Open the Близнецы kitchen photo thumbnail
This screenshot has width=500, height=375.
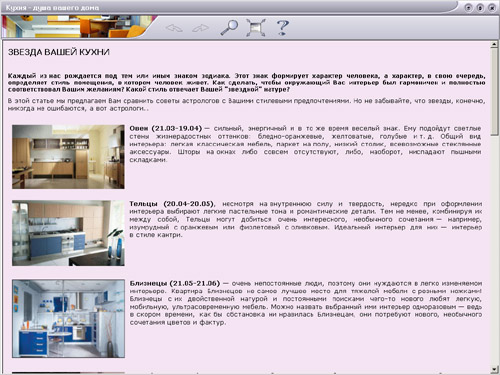click(x=68, y=319)
